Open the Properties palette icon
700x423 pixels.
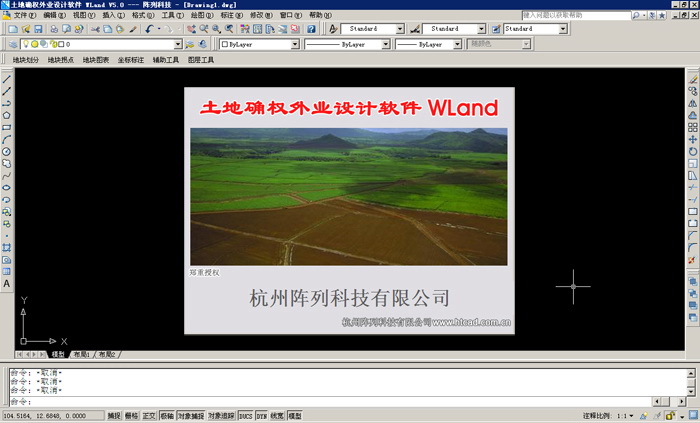(x=245, y=29)
